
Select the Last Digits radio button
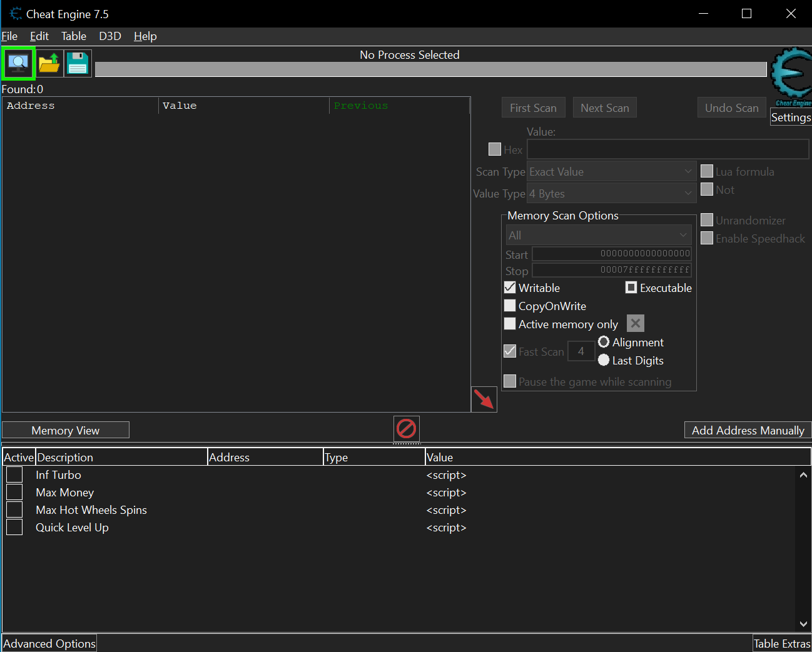pyautogui.click(x=604, y=359)
